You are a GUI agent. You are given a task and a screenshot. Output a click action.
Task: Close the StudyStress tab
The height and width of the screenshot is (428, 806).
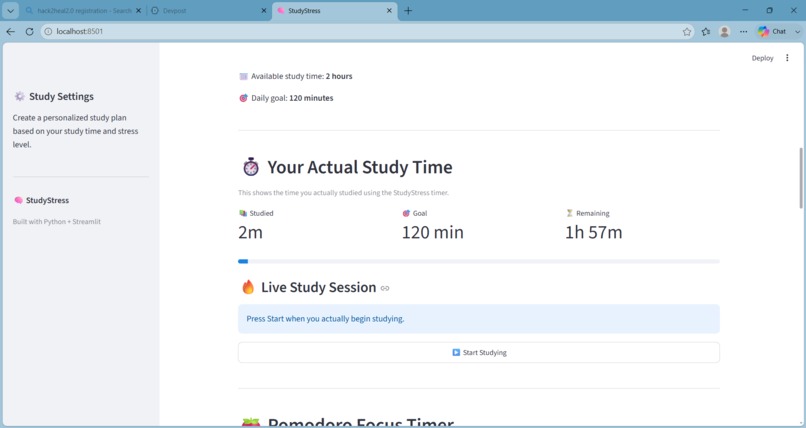(389, 10)
